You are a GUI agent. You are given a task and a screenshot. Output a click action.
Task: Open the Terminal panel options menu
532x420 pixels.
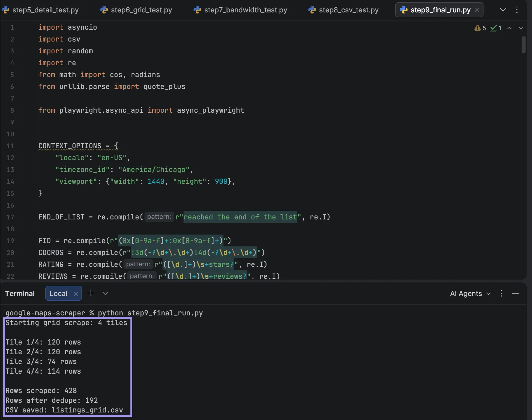click(501, 293)
